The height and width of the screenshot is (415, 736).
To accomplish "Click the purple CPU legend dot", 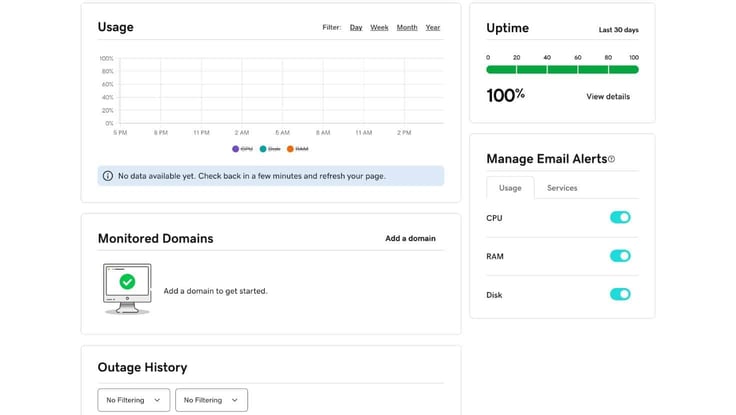I will (x=236, y=149).
